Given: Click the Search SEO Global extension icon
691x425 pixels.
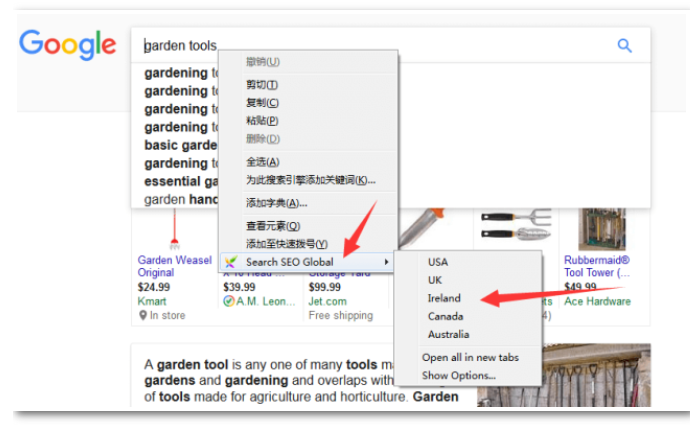Looking at the screenshot, I should [x=230, y=262].
